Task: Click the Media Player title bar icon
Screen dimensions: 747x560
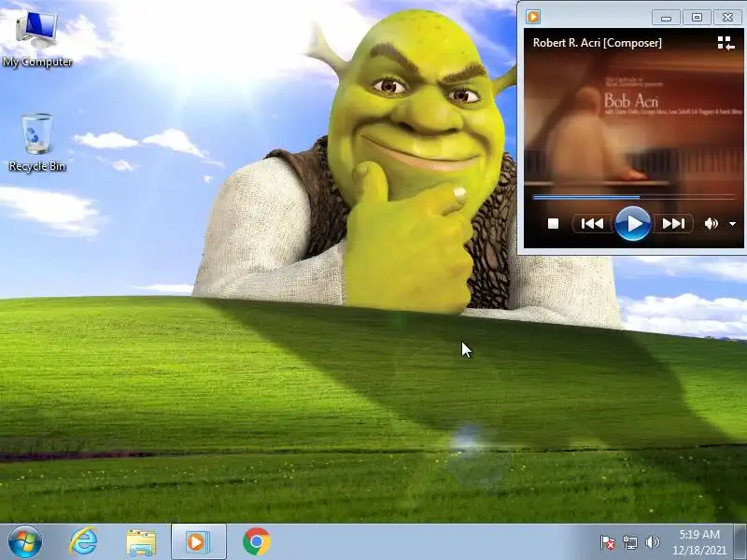Action: point(533,17)
